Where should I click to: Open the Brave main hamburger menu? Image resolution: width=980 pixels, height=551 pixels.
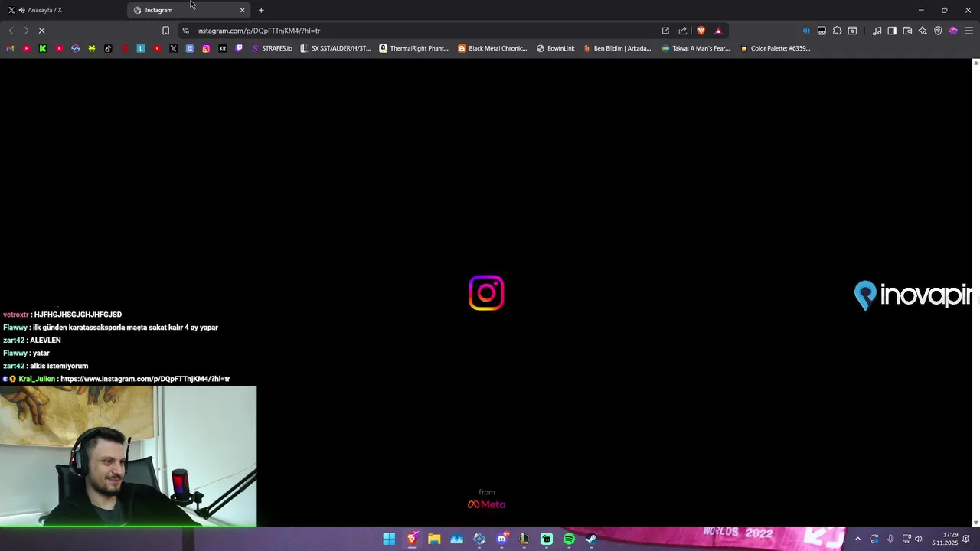[969, 31]
